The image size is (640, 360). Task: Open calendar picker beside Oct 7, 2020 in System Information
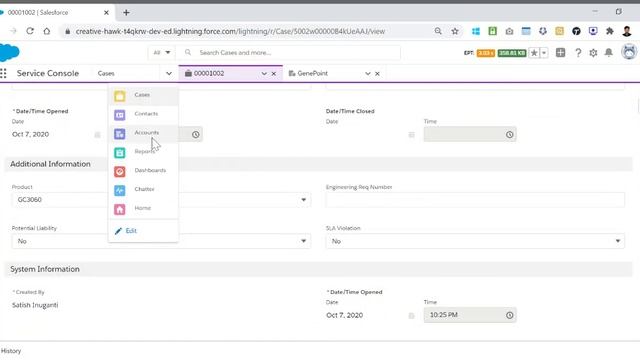point(411,316)
